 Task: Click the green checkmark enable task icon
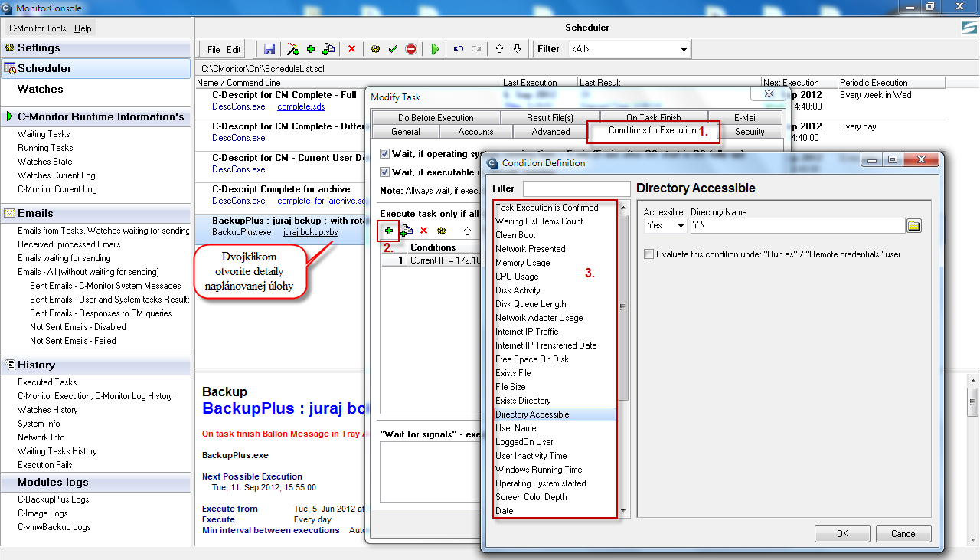click(393, 49)
